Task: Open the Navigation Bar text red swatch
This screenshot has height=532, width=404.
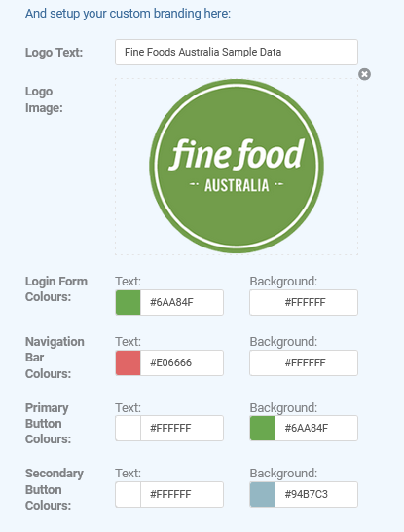Action: (129, 362)
